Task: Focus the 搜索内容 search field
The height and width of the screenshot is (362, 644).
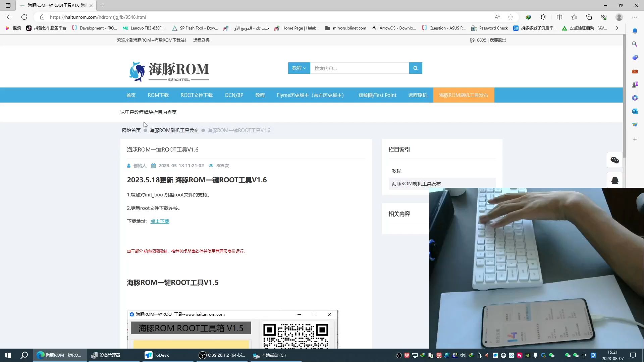Action: click(x=360, y=68)
